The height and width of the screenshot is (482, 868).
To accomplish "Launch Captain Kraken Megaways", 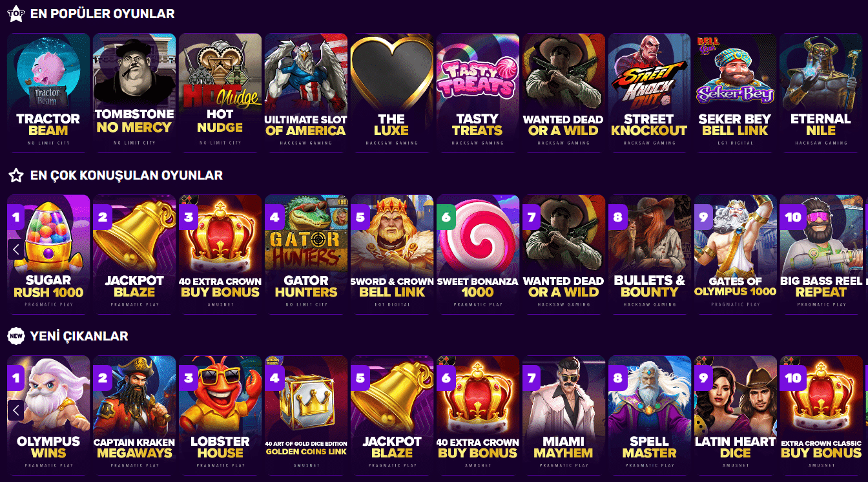I will [x=134, y=415].
